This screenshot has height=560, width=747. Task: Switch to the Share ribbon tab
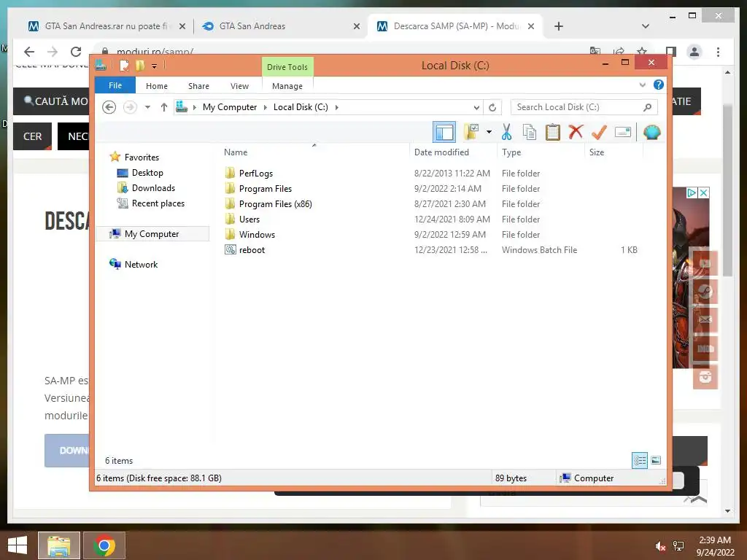[198, 86]
